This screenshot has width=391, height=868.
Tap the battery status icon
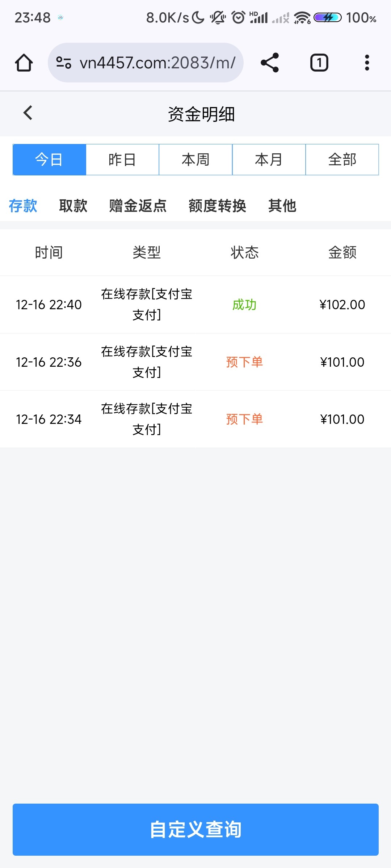[x=327, y=17]
